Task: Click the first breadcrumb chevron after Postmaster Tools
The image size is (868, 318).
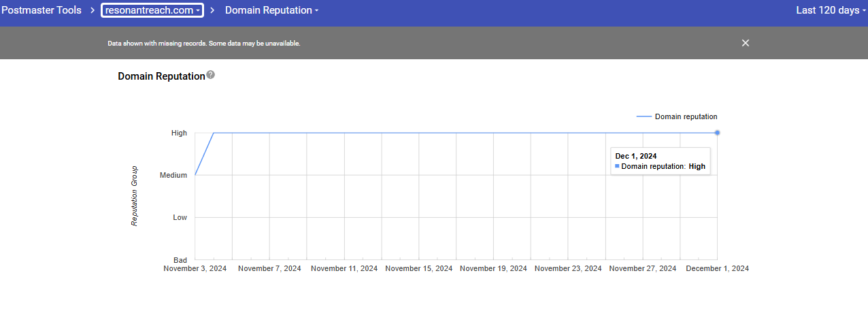Action: click(91, 10)
